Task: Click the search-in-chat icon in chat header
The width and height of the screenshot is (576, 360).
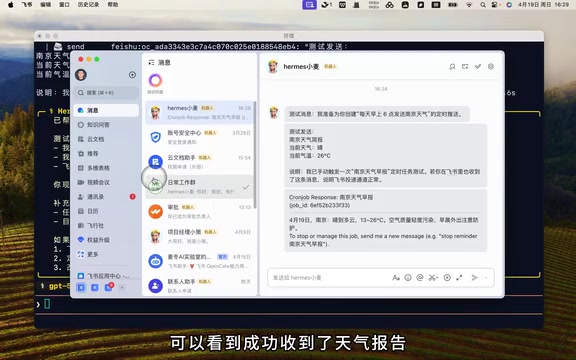Action: tap(452, 66)
